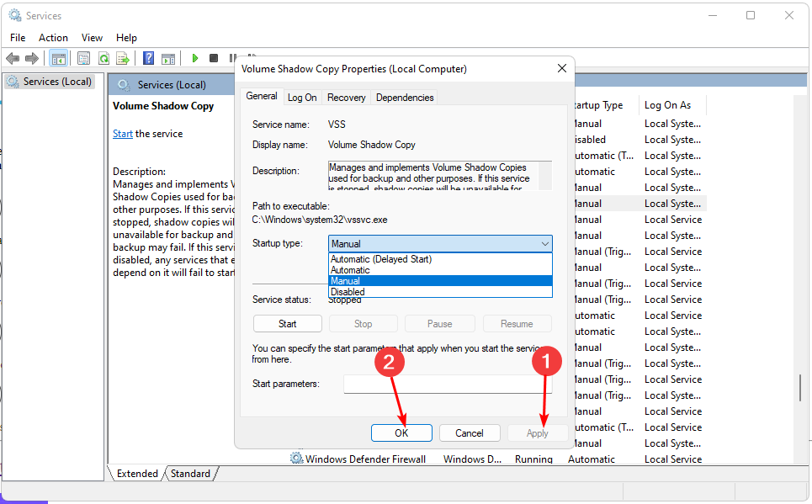The image size is (812, 504).
Task: Click the Start button in the dialog
Action: coord(288,324)
